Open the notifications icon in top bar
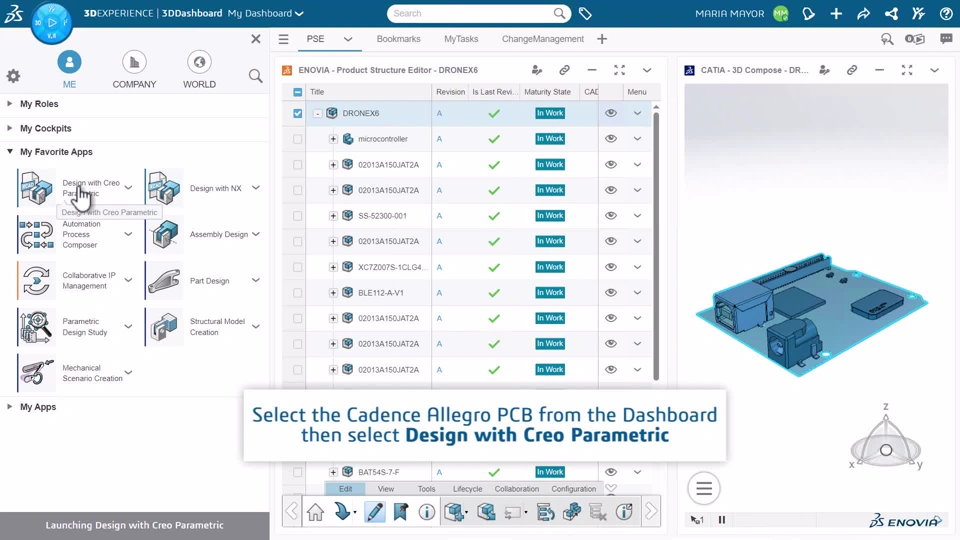 tap(808, 13)
